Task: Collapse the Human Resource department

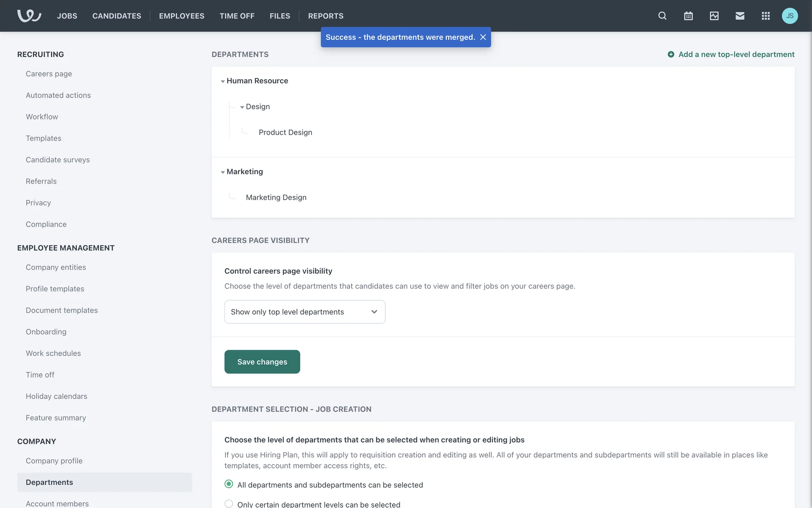Action: (x=223, y=81)
